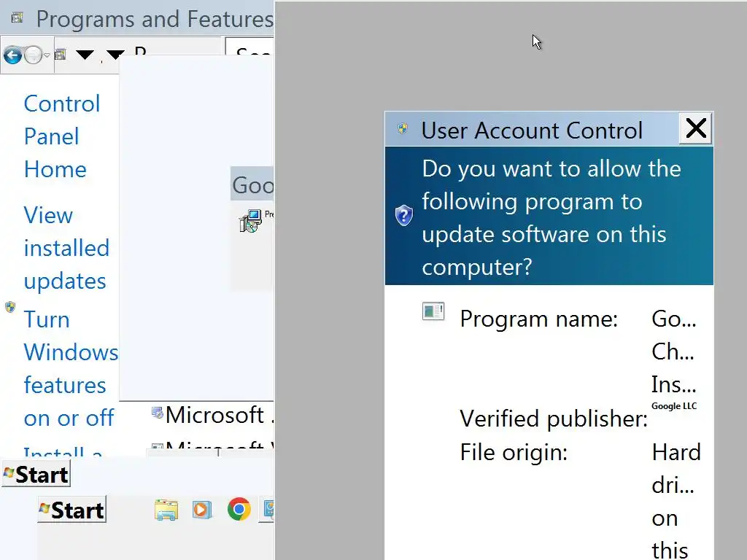Open breadcrumb dropdown arrow just before the P

pyautogui.click(x=115, y=55)
